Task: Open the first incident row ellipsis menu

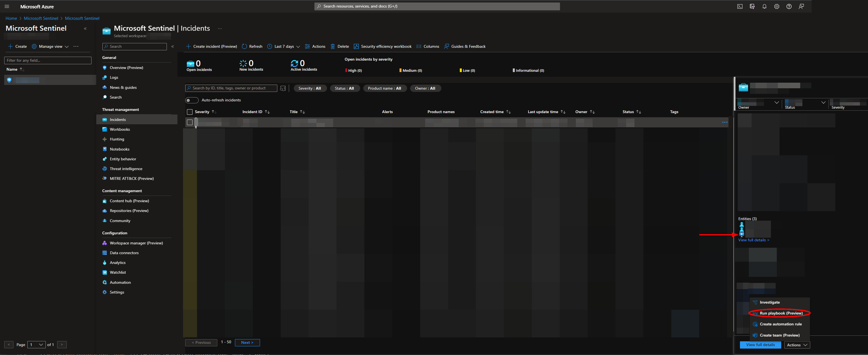Action: (x=725, y=123)
